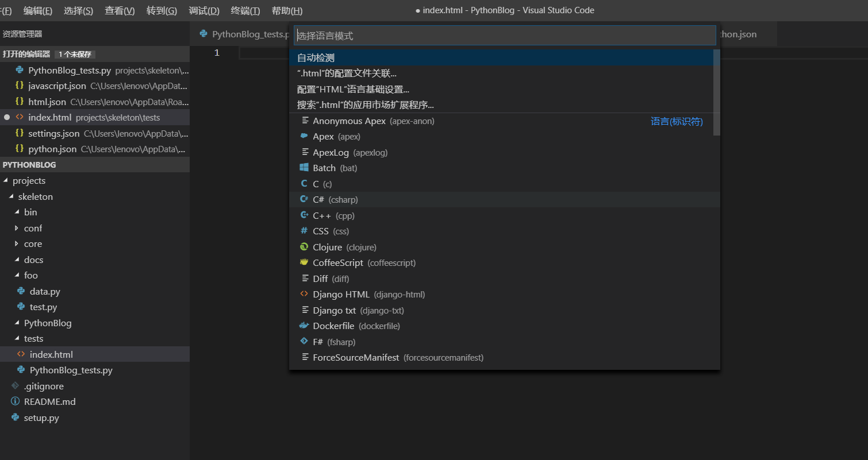Collapse the skeleton folder

pyautogui.click(x=12, y=196)
